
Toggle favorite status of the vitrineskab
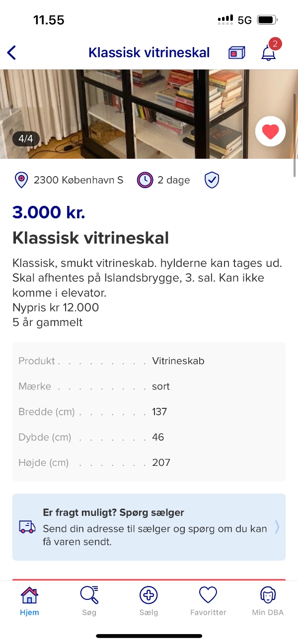point(270,131)
